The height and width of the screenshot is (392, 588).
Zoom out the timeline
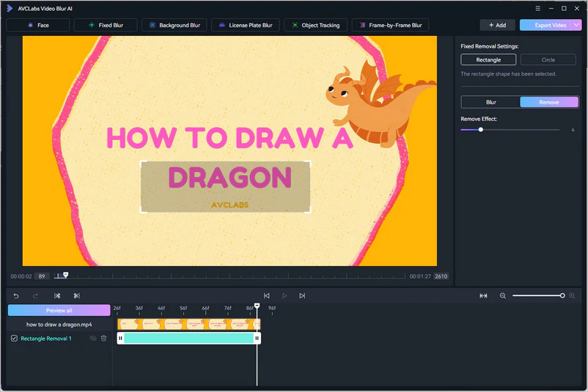click(x=503, y=296)
